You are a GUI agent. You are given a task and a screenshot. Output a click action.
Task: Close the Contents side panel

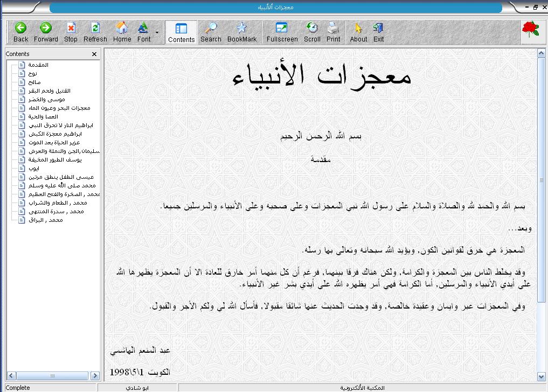(x=94, y=54)
